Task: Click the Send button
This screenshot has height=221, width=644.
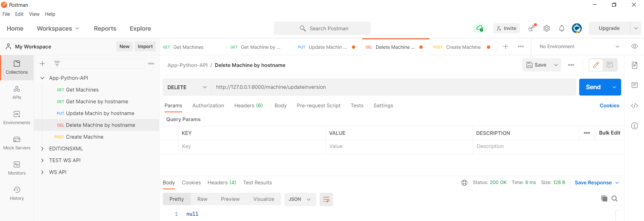Action: pyautogui.click(x=593, y=87)
